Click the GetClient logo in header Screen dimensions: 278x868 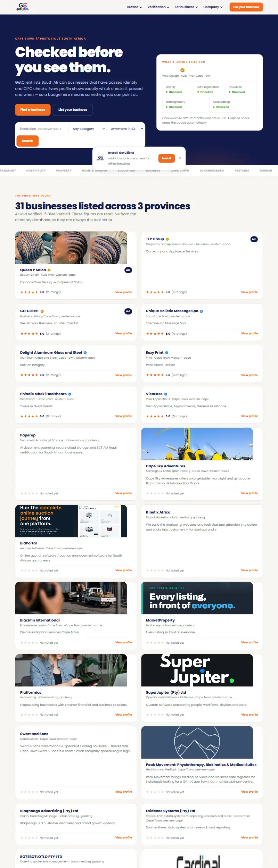pos(23,7)
